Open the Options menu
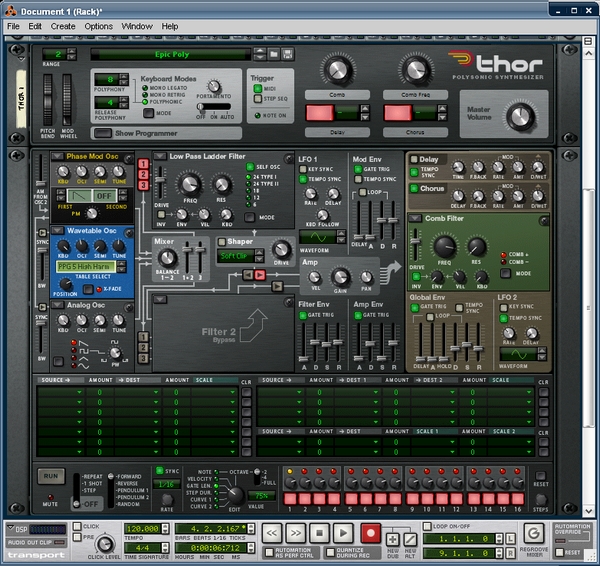 99,26
